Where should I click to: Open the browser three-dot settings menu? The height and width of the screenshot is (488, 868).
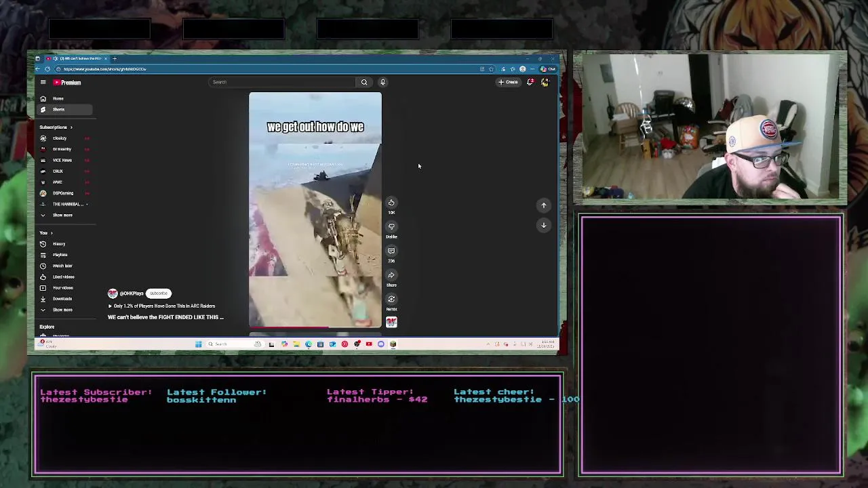[534, 69]
